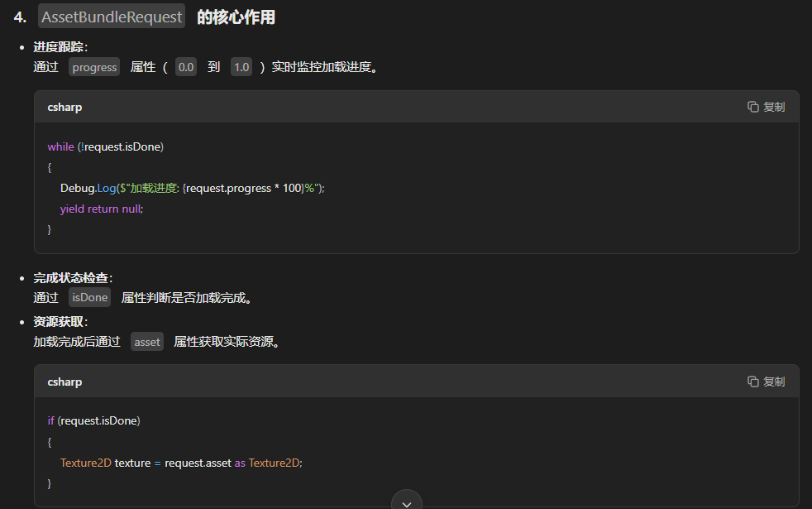
Task: Click the csharp label of first code block
Action: (x=64, y=108)
